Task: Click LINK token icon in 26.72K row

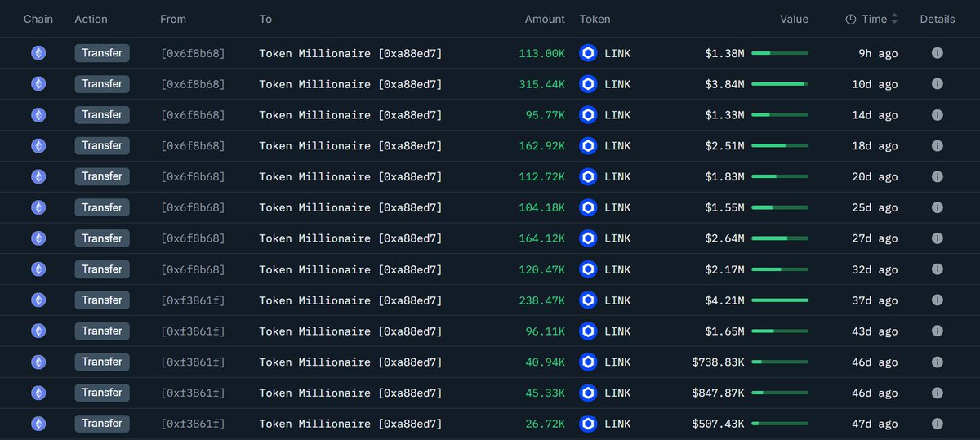Action: click(x=588, y=424)
